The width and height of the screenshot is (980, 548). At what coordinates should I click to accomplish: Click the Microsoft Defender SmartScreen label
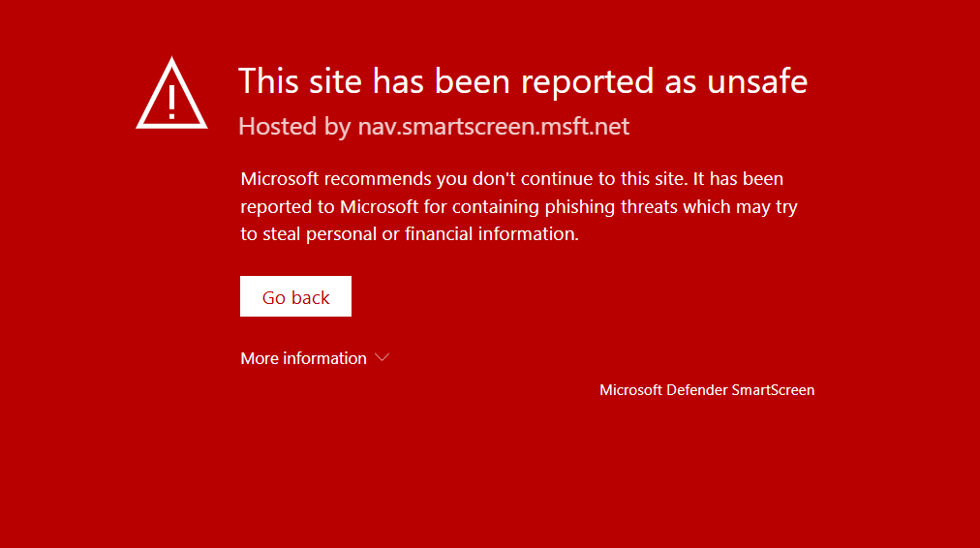(706, 390)
